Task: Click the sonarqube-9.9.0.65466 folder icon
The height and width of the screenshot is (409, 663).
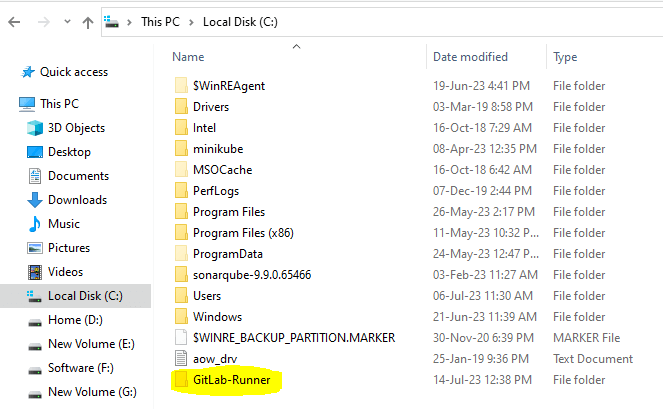Action: coord(181,274)
